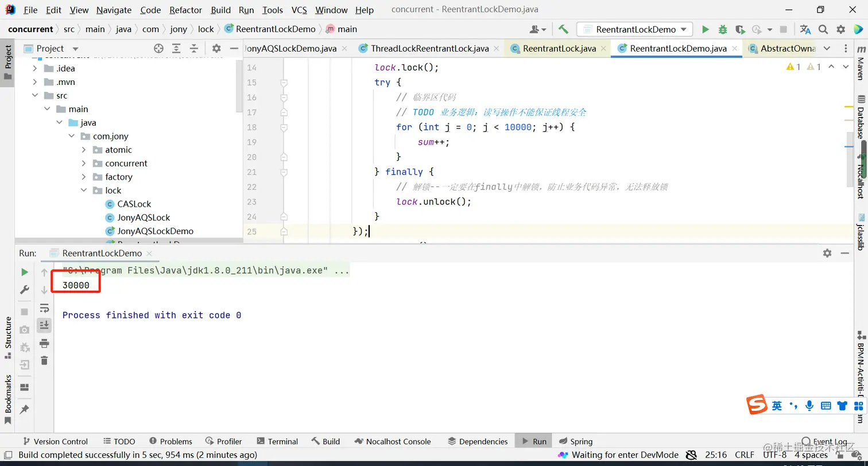Collapse the src folder
Screen dimensions: 868x466
click(35, 96)
